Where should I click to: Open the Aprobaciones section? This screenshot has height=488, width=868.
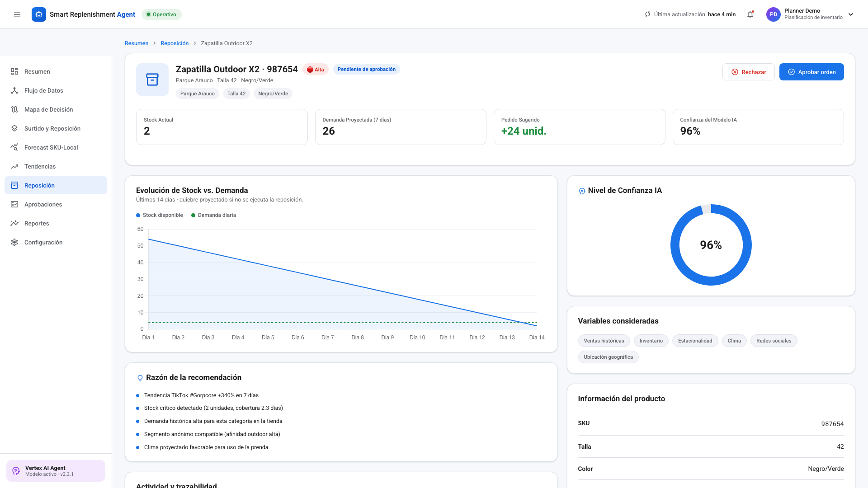(56, 204)
